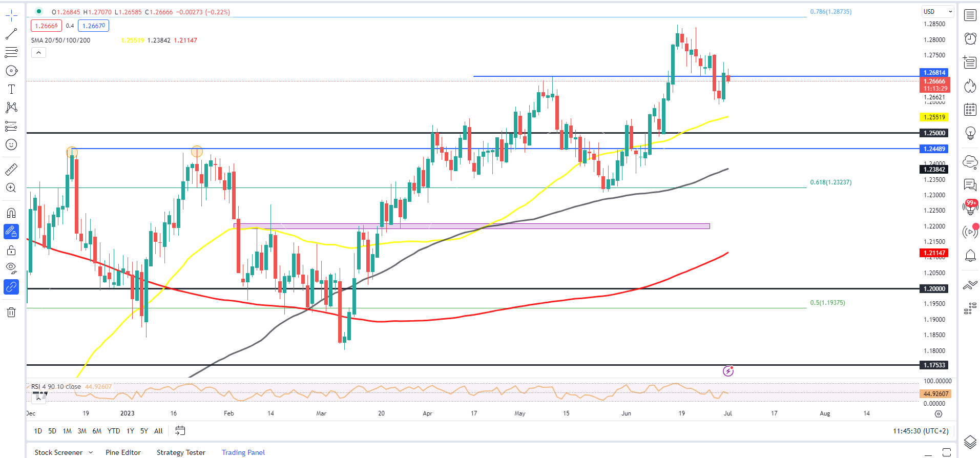Open the Pine Editor tab
Viewport: 980px width, 458px height.
click(x=123, y=452)
